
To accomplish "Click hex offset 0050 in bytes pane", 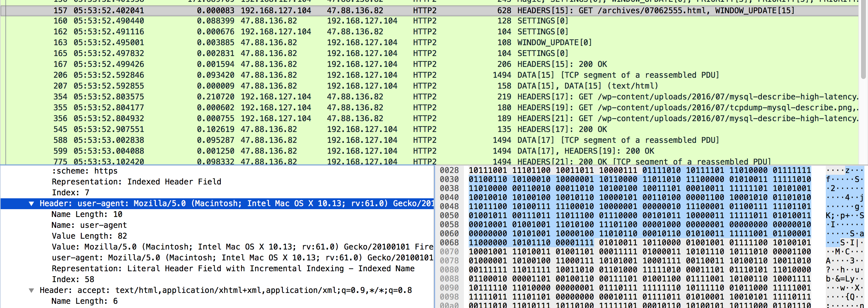I will pyautogui.click(x=449, y=215).
